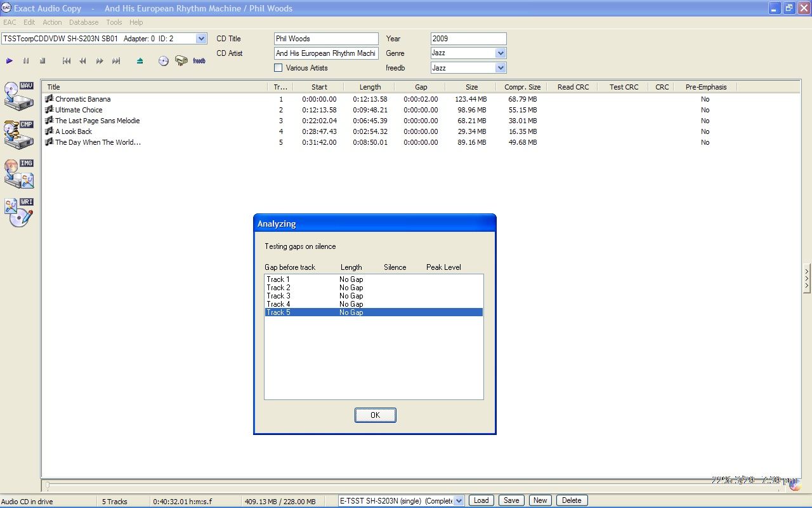This screenshot has height=508, width=812.
Task: Click the database toolbar icon
Action: click(x=181, y=61)
